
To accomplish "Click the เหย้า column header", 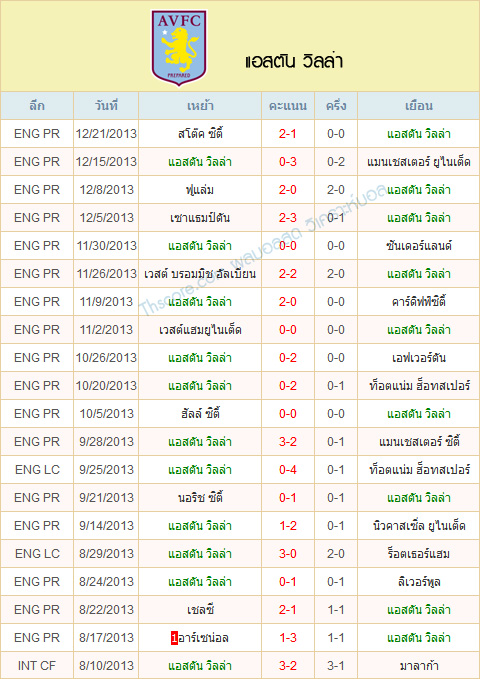I will tap(200, 106).
